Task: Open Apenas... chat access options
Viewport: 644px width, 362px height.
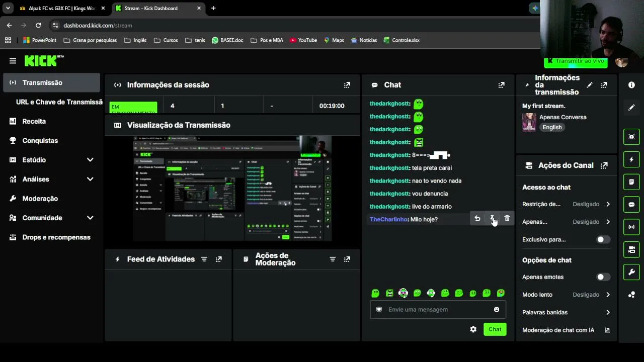Action: pos(567,222)
